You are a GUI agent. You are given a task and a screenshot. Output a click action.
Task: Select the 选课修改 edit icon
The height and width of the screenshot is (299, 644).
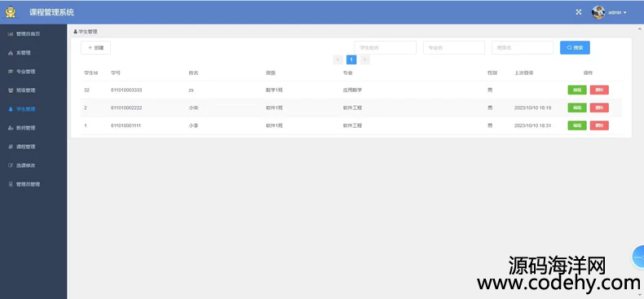click(x=11, y=165)
